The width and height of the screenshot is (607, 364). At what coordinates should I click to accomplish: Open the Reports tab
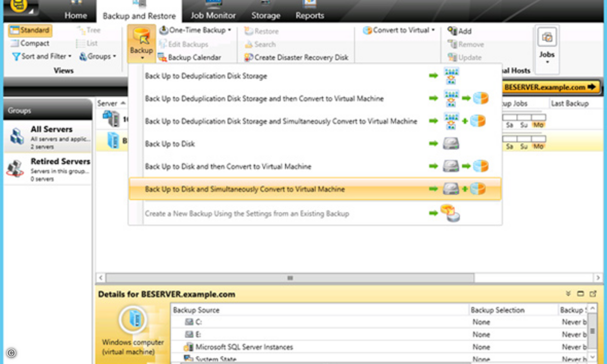[x=310, y=15]
